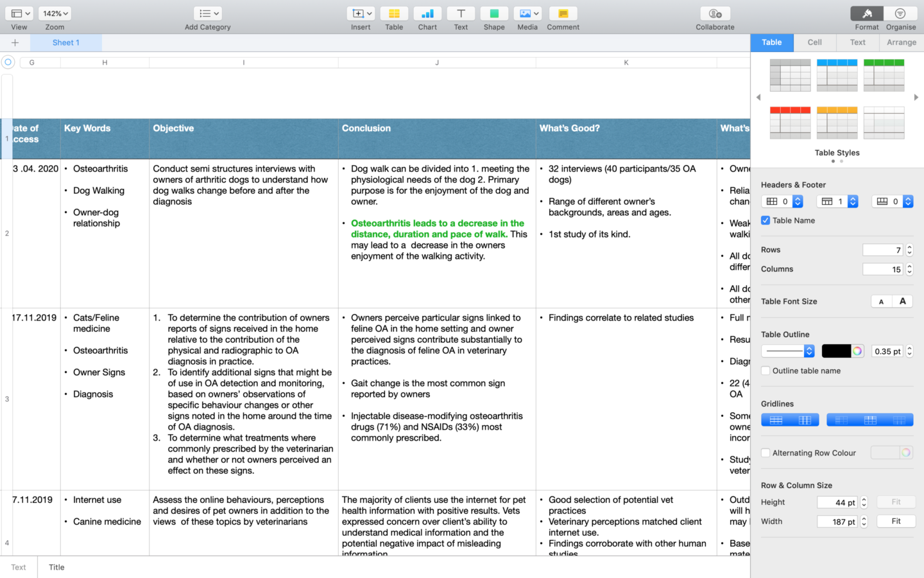Add a new sheet with plus button
The image size is (924, 578).
(x=15, y=42)
